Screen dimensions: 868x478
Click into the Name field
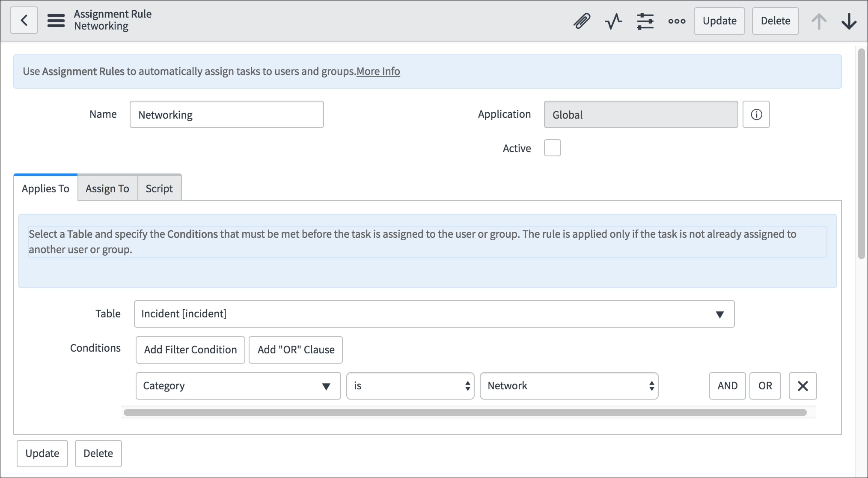coord(226,114)
